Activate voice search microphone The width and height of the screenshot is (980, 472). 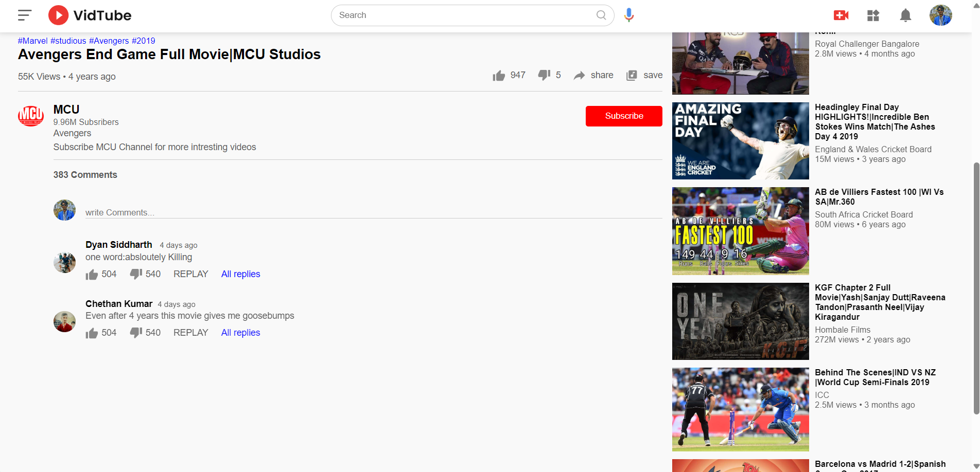click(628, 15)
